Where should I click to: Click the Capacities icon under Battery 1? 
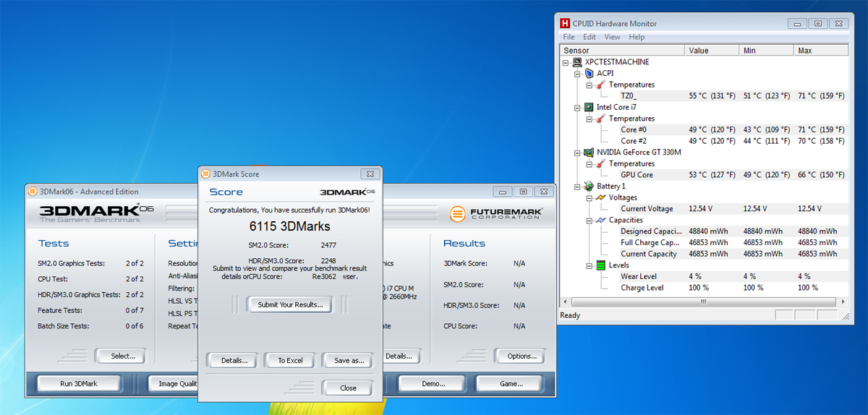pos(601,221)
